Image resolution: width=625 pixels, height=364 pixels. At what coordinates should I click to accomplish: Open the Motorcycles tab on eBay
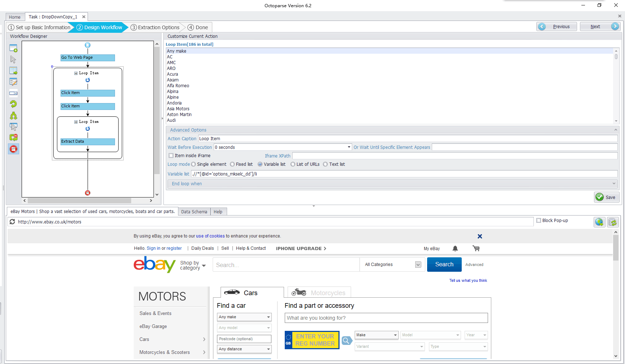pyautogui.click(x=319, y=293)
